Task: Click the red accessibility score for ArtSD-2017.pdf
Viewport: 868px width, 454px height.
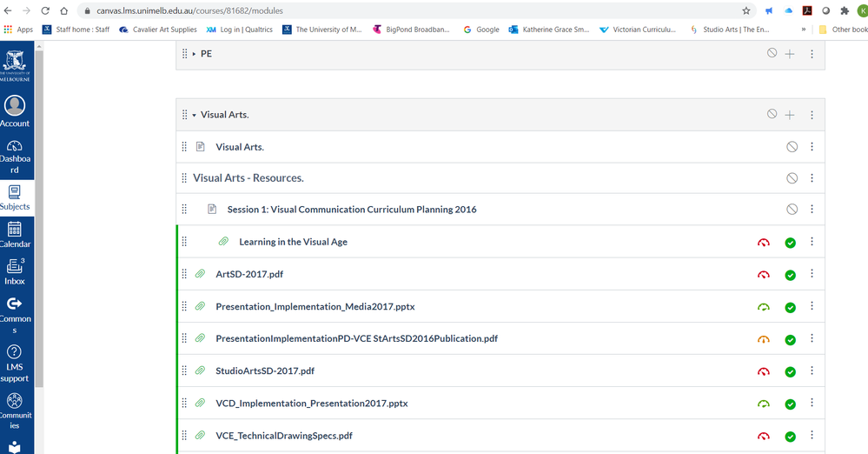Action: 764,275
